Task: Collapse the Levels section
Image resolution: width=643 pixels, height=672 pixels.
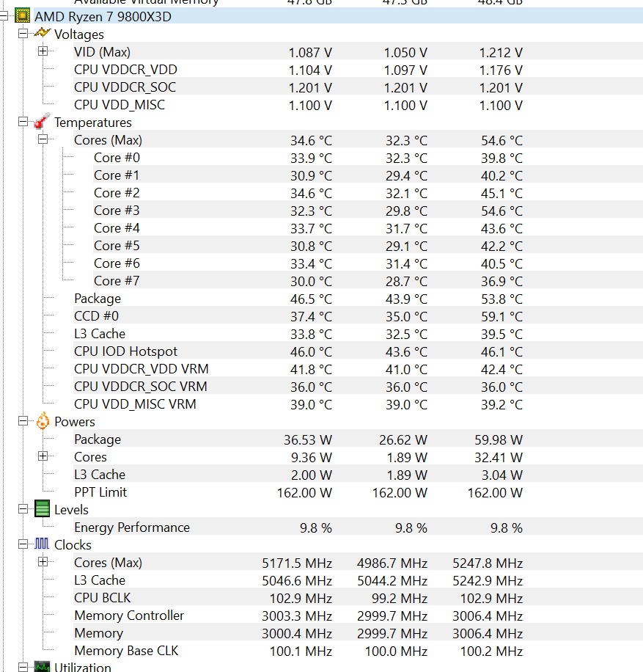Action: point(23,509)
